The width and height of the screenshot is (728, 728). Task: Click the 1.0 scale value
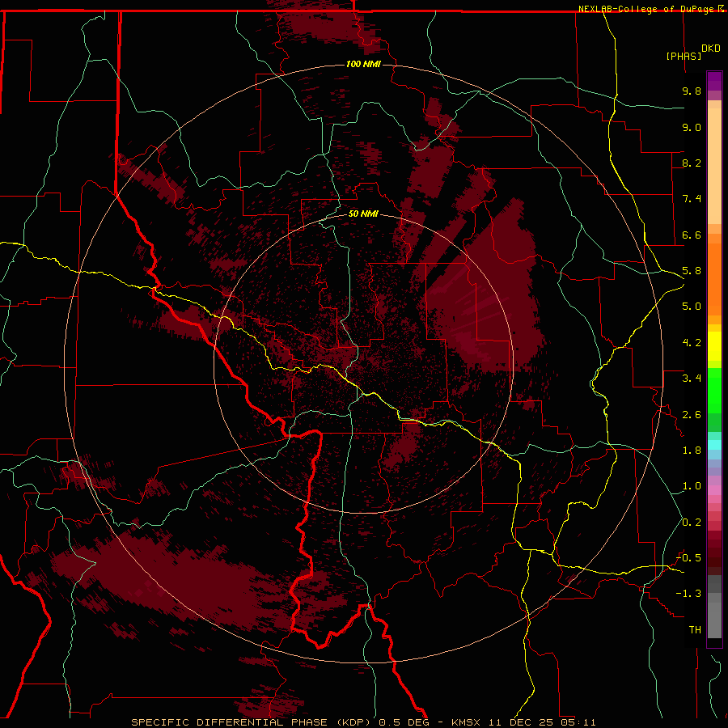(x=692, y=486)
